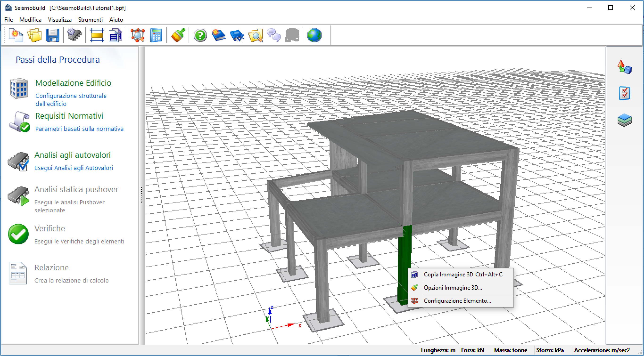644x356 pixels.
Task: Click Copia Immagine 3D context menu entry
Action: (463, 274)
